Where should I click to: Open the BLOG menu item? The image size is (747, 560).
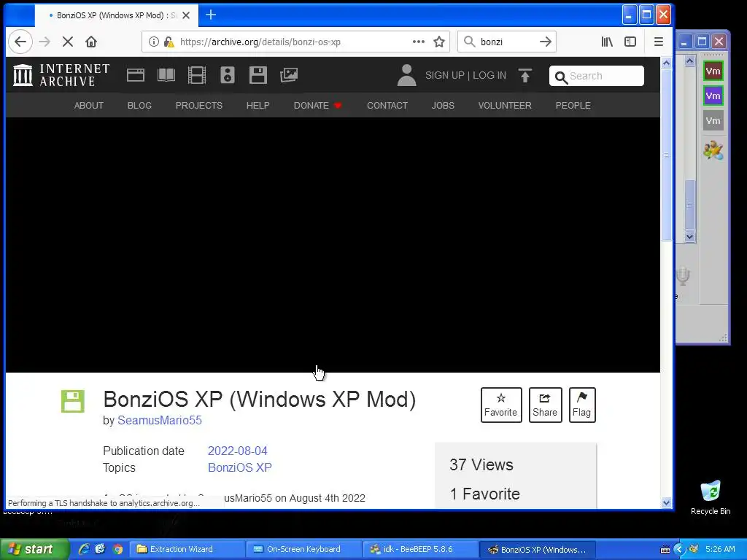point(139,105)
